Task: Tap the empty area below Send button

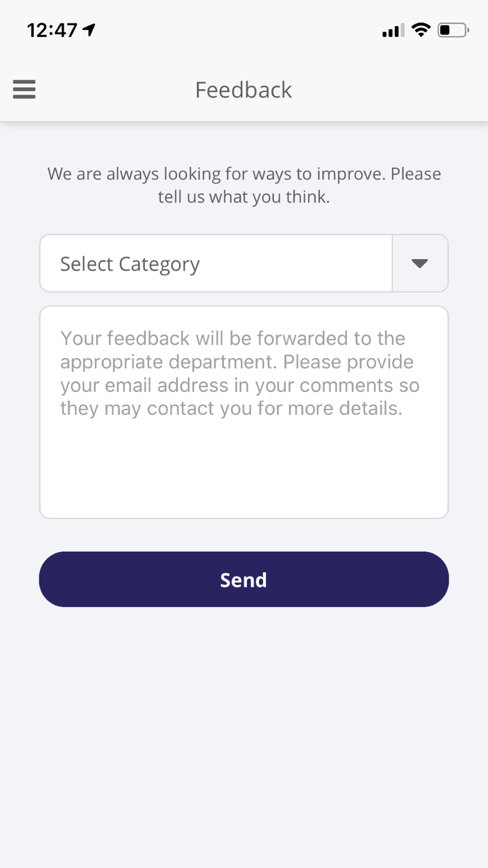Action: click(244, 732)
